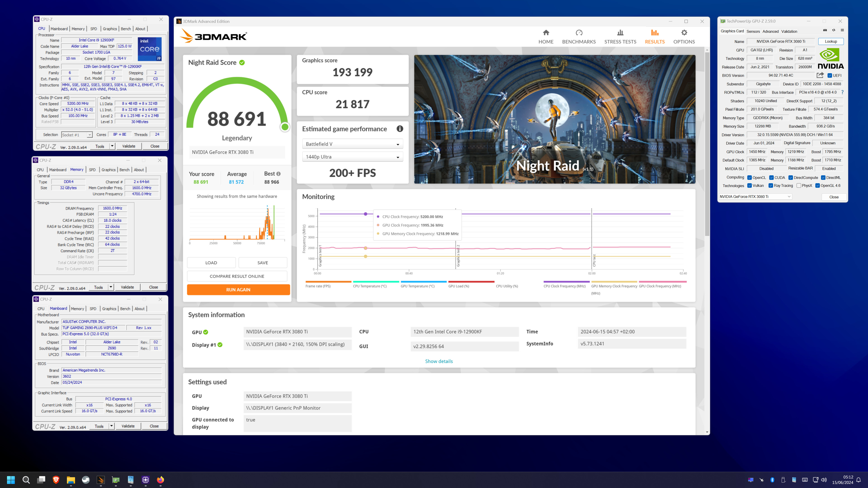Open the BENCHMARKS section in 3DMark
868x488 pixels.
pos(579,37)
